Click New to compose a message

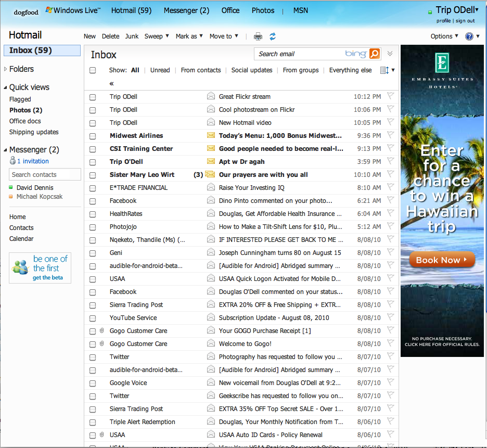pyautogui.click(x=89, y=36)
